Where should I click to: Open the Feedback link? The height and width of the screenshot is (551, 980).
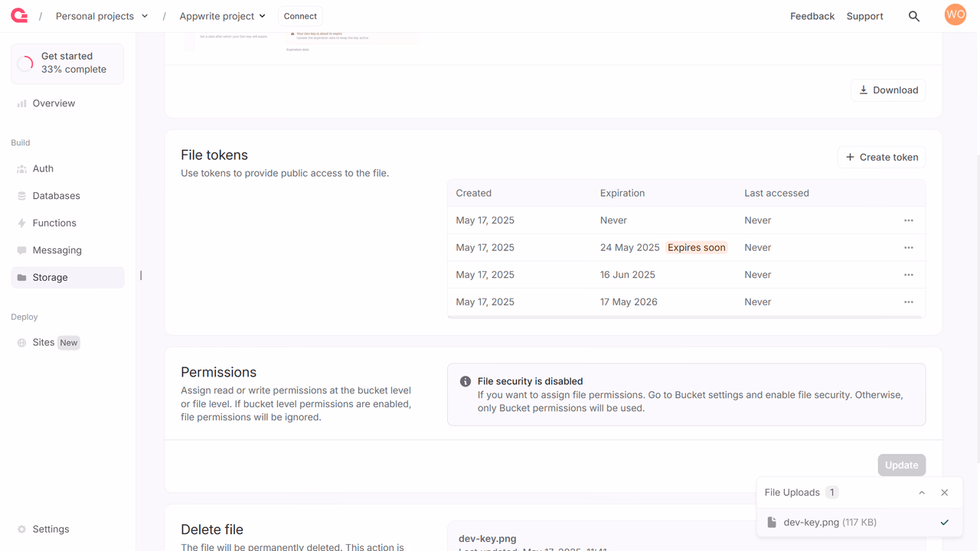click(812, 16)
